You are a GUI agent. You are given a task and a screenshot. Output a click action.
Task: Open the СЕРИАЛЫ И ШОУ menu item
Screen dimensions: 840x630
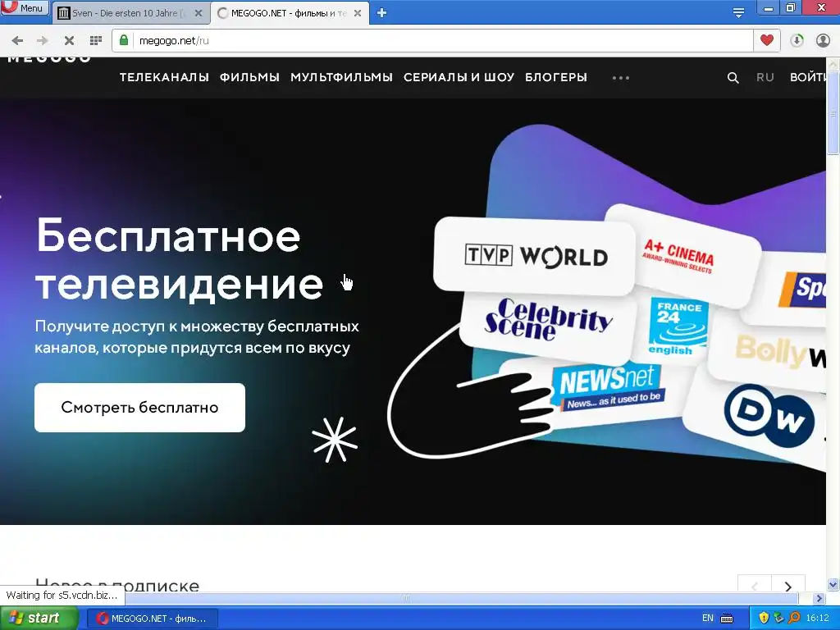459,77
